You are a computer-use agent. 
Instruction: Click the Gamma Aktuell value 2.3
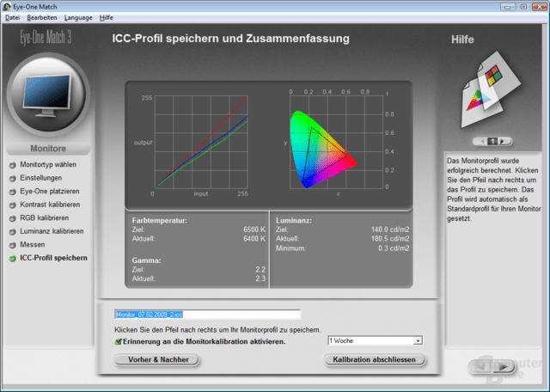(260, 279)
